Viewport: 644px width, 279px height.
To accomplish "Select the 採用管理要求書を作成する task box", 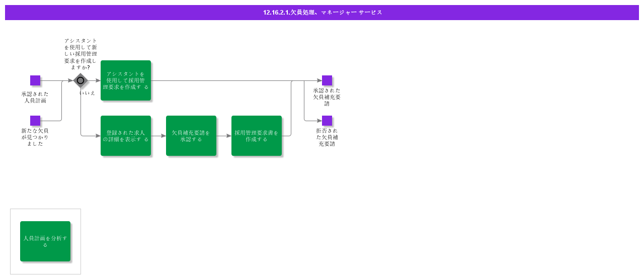I will coord(257,136).
